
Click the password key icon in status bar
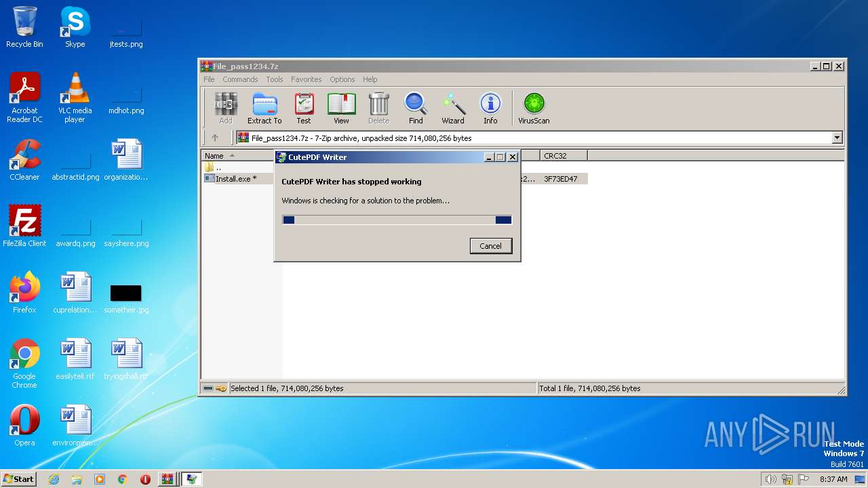(221, 388)
